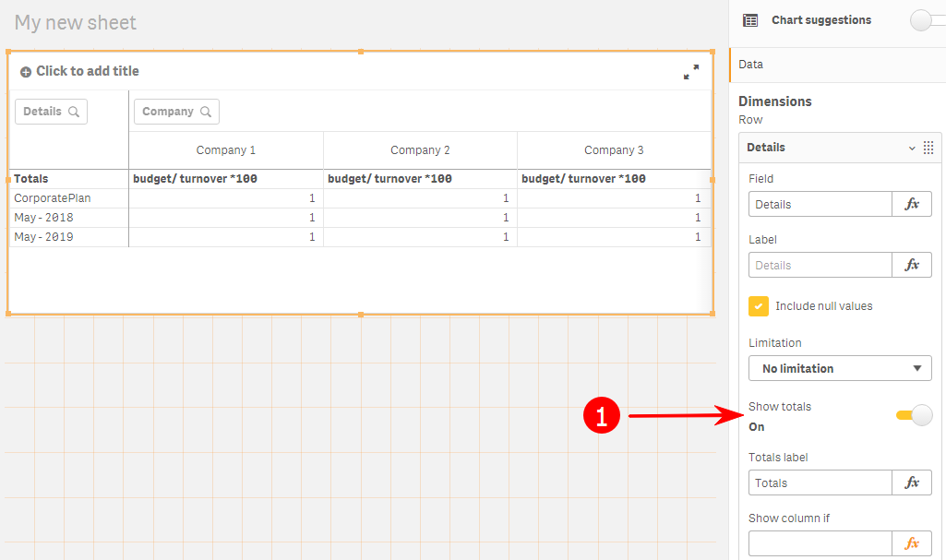Click into the Totals label input field
The image size is (946, 560).
click(x=820, y=483)
